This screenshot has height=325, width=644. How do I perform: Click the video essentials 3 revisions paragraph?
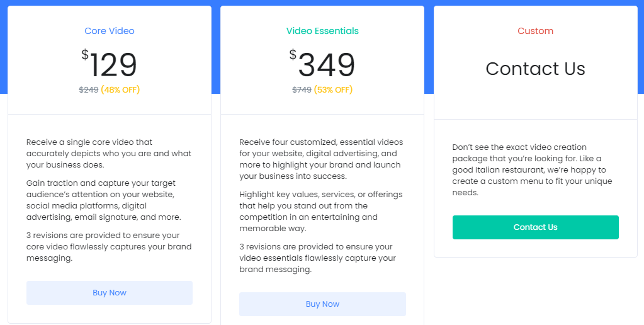tap(318, 258)
